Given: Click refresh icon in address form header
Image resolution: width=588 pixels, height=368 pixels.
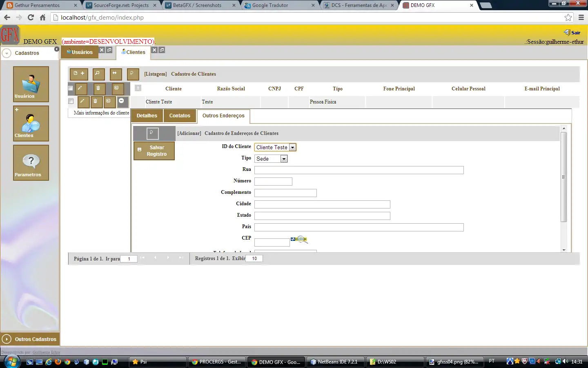Looking at the screenshot, I should coord(152,133).
